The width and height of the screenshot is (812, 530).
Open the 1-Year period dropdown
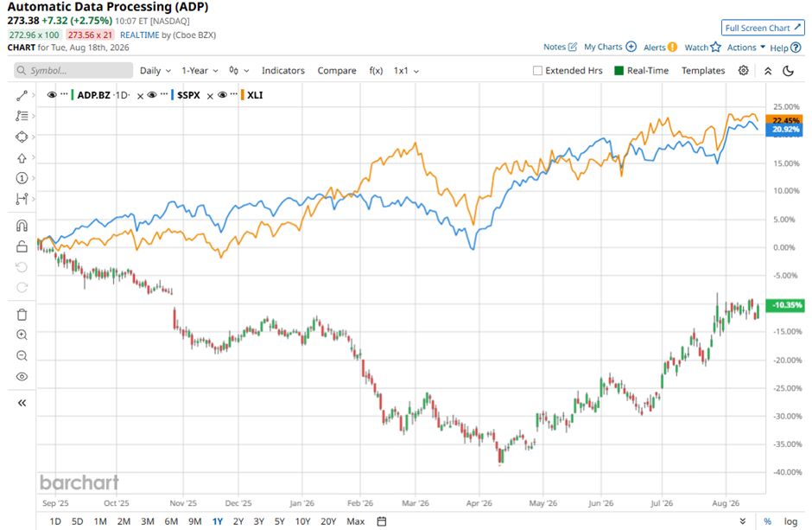click(x=200, y=70)
